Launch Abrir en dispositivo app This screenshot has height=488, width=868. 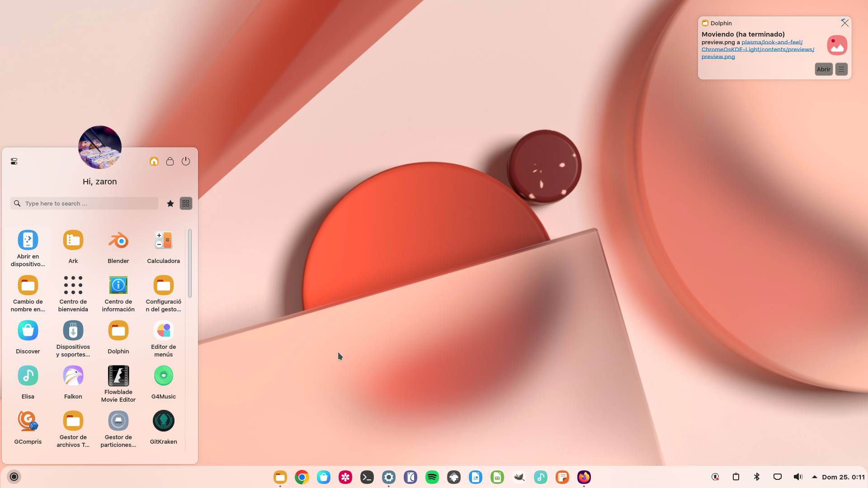click(28, 248)
